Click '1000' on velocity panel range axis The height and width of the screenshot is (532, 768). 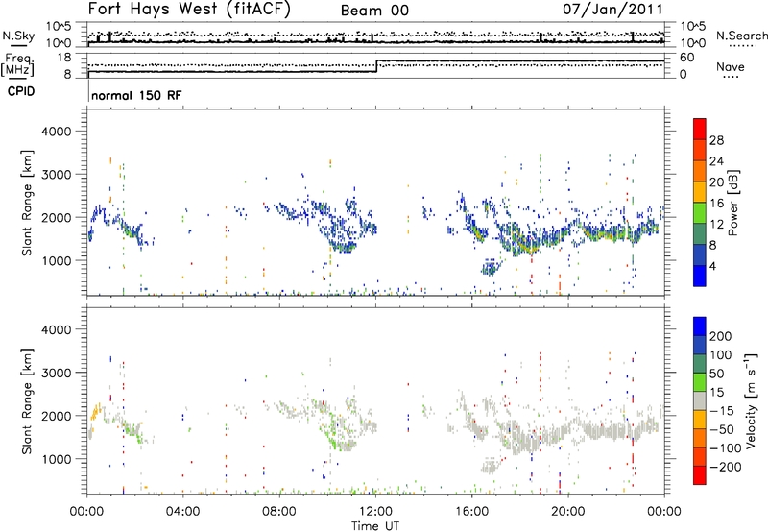[56, 459]
